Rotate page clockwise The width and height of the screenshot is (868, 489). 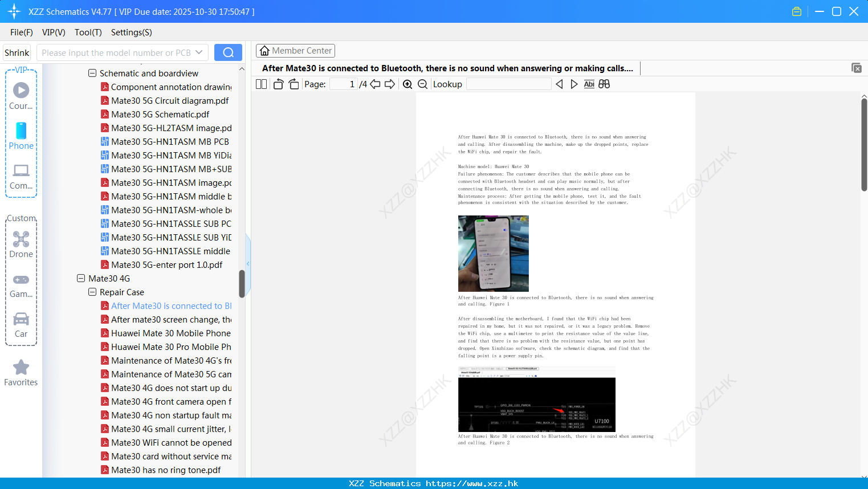[x=294, y=84]
